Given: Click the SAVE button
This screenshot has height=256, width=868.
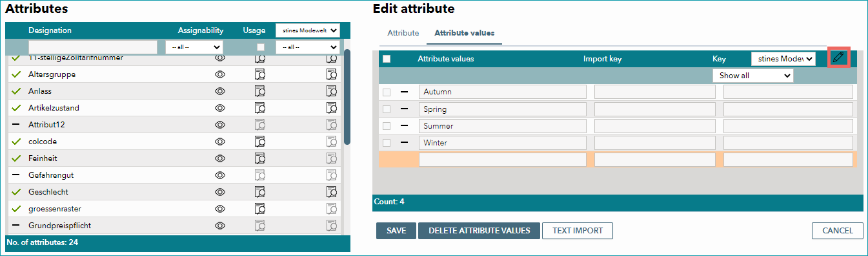Looking at the screenshot, I should pos(396,231).
